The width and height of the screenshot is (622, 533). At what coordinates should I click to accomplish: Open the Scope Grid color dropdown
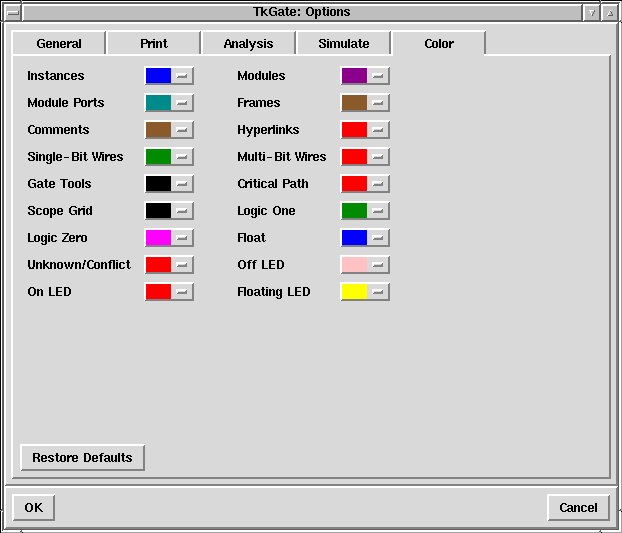pyautogui.click(x=182, y=211)
